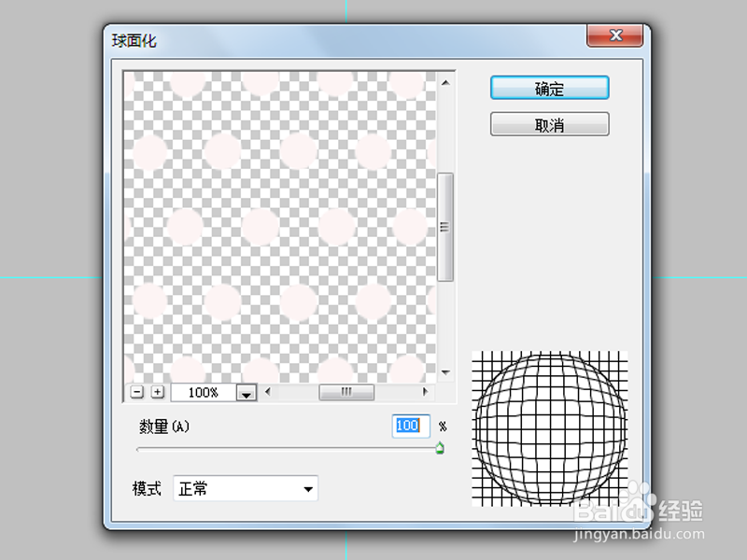Click the 模式 label
Screen dimensions: 747x560
(x=147, y=488)
